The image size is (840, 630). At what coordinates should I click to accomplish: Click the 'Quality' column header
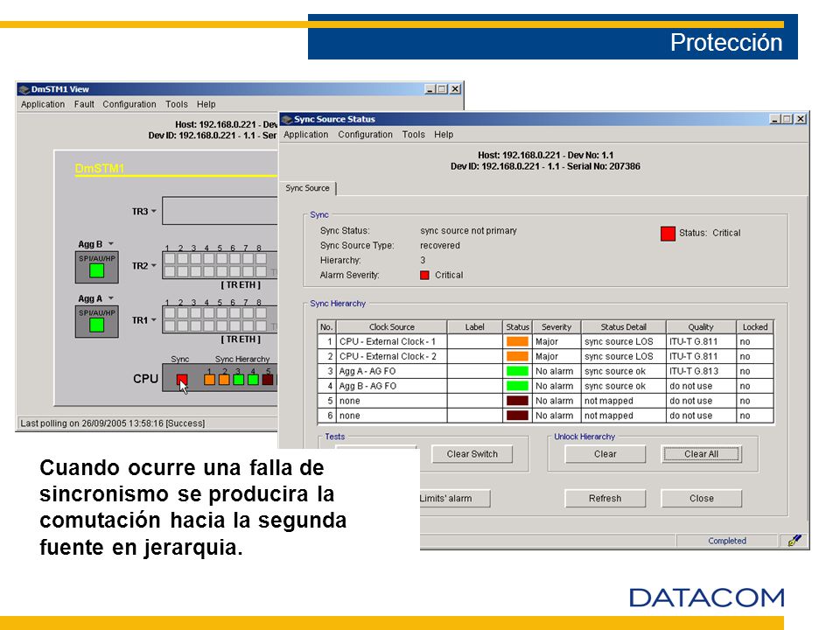pyautogui.click(x=701, y=326)
